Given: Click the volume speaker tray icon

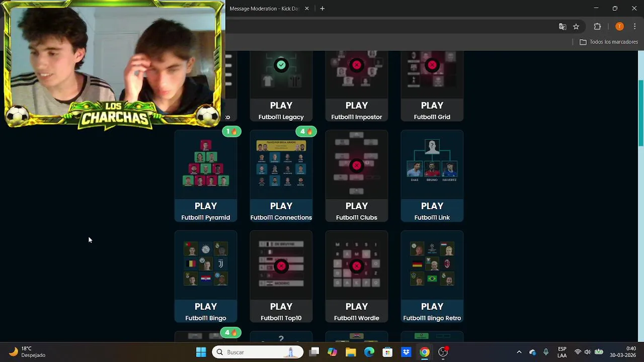Looking at the screenshot, I should 587,352.
